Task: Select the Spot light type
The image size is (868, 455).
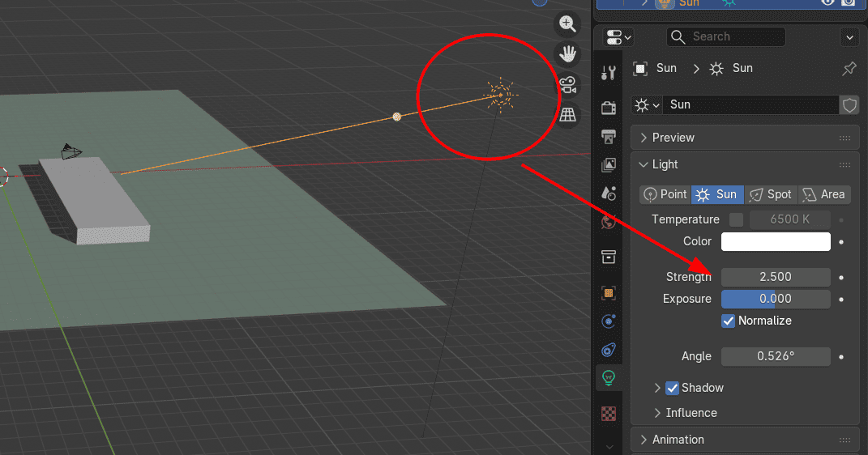Action: tap(771, 194)
